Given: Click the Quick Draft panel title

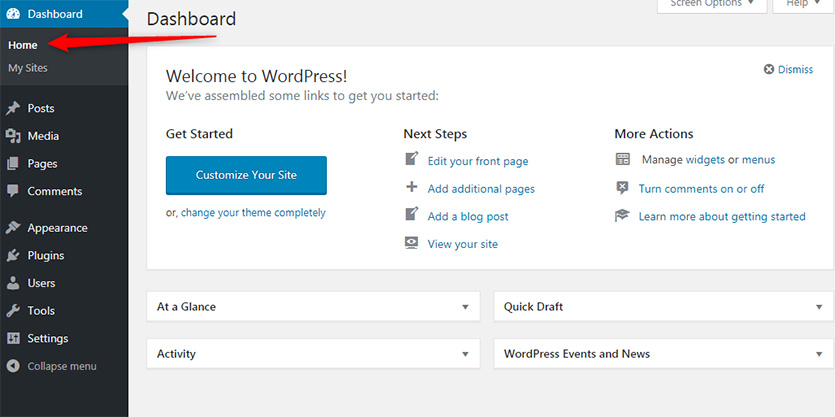Looking at the screenshot, I should (x=533, y=307).
